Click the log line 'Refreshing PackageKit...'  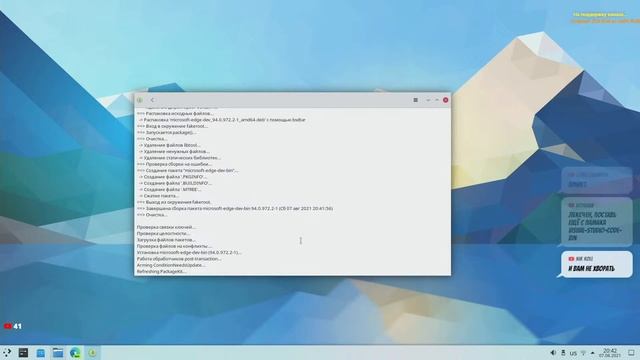coord(161,271)
